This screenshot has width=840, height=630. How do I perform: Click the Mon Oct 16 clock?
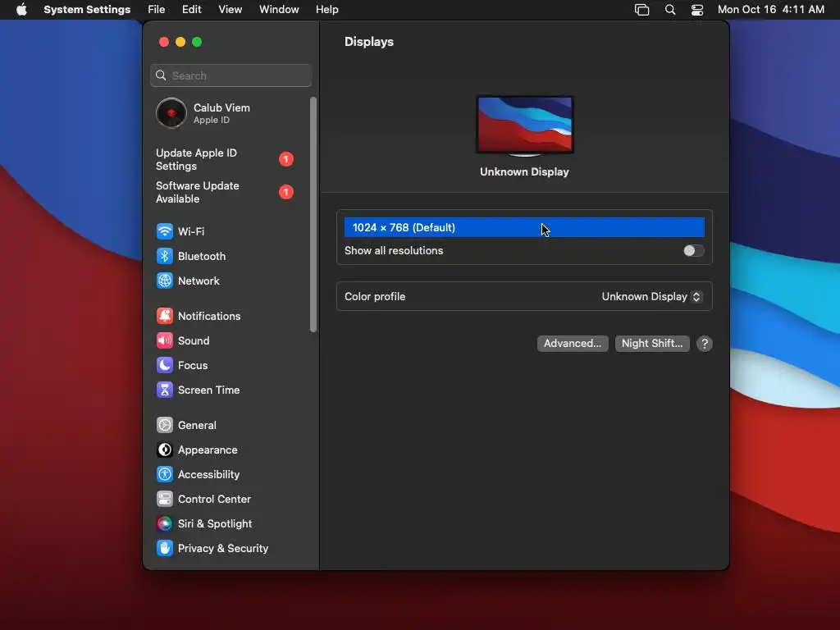pos(770,10)
